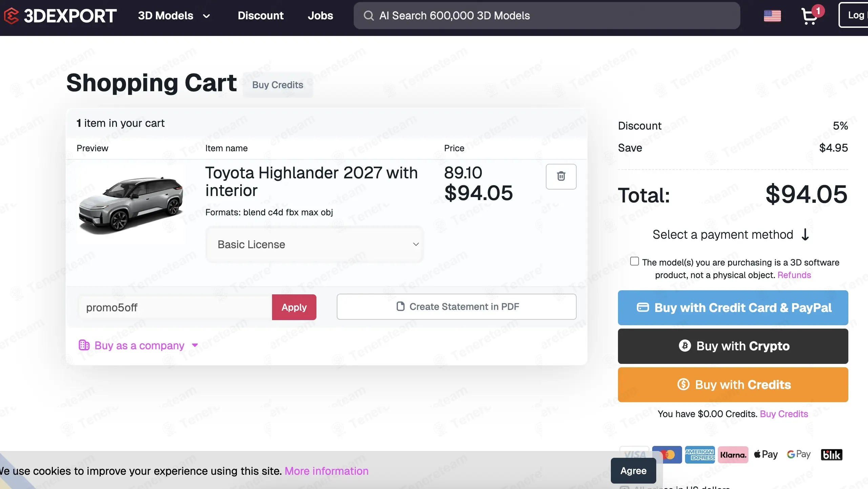Open More information cookie link

(326, 471)
